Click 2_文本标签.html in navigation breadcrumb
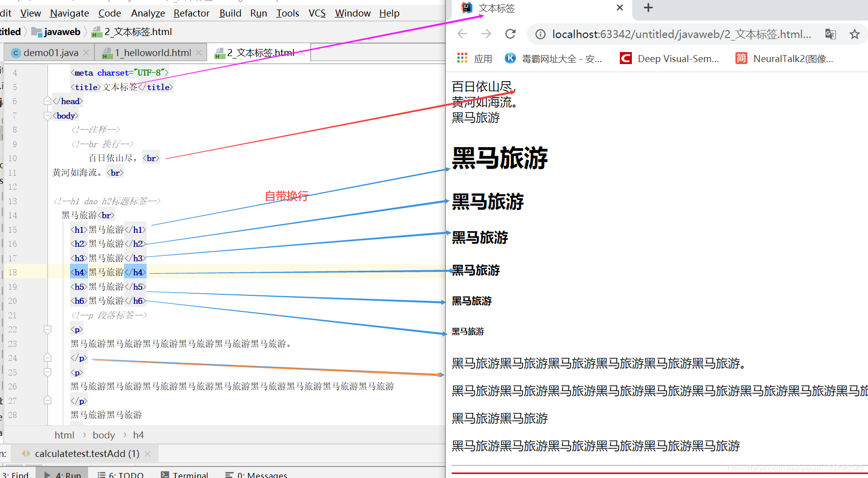Screen dimensions: 868x478 [x=133, y=32]
